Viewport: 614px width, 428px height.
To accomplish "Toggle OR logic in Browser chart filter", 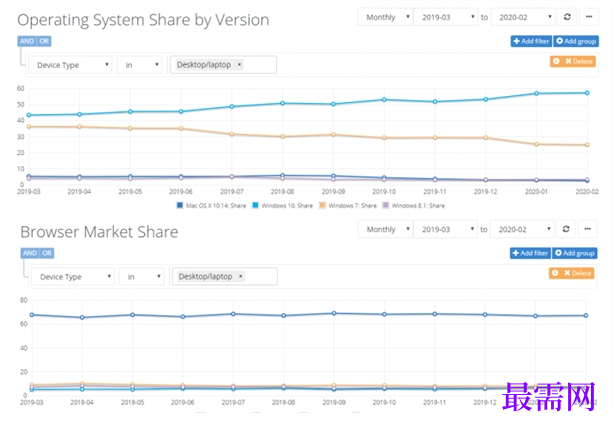I will click(x=47, y=253).
